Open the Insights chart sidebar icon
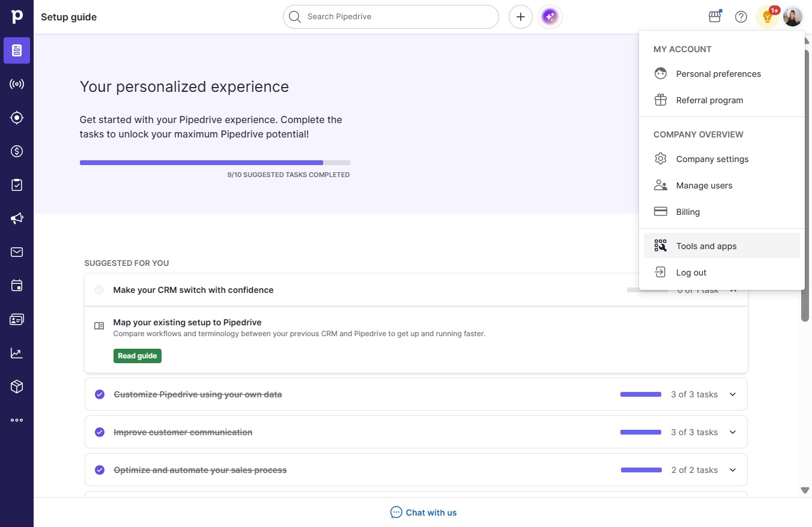Viewport: 812px width, 527px height. click(x=17, y=353)
